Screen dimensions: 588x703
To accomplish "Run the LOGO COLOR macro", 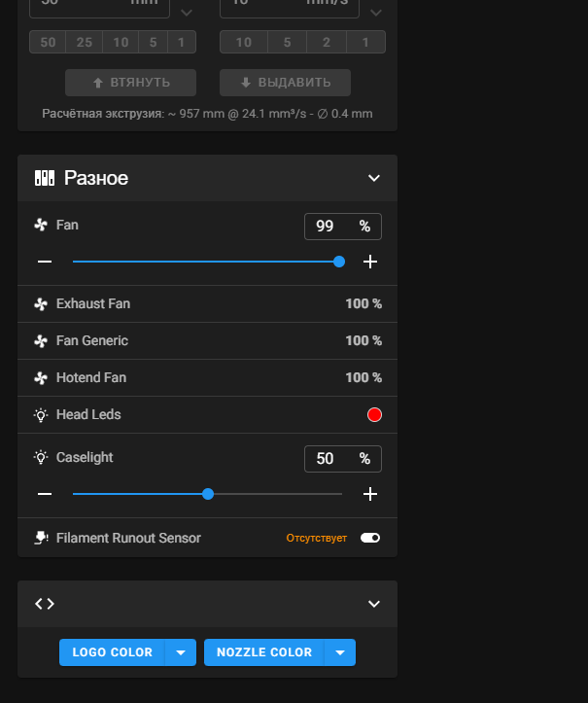I will point(112,652).
